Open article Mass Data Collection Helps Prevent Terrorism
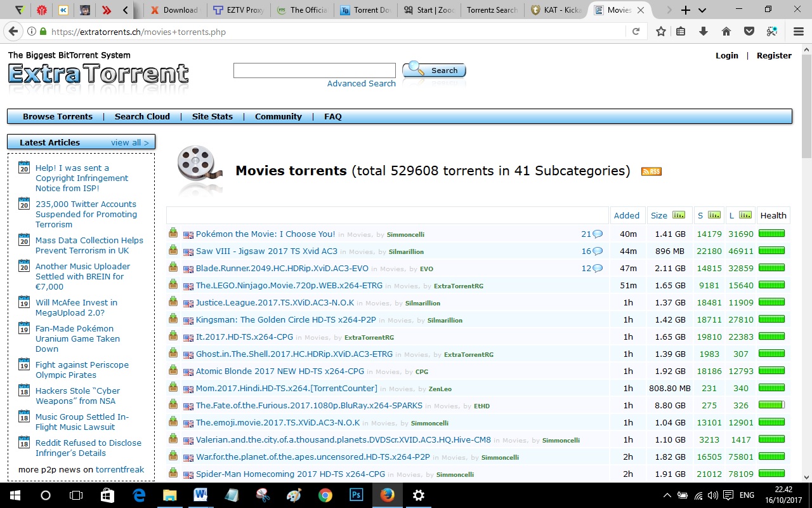 (x=89, y=246)
